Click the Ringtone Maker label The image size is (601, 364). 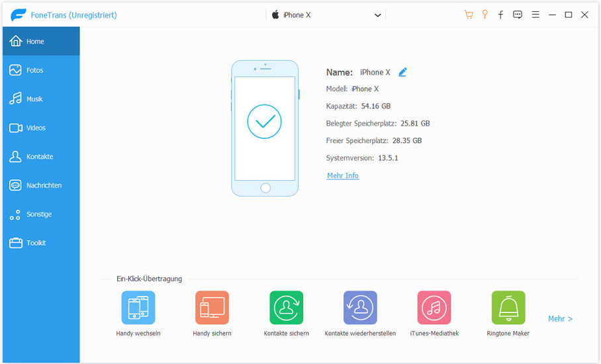pyautogui.click(x=508, y=334)
